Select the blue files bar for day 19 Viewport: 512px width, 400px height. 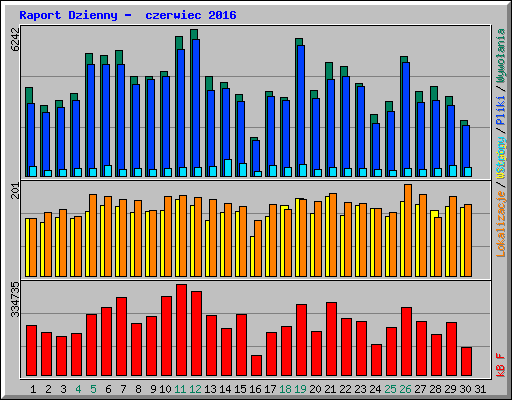[301, 111]
